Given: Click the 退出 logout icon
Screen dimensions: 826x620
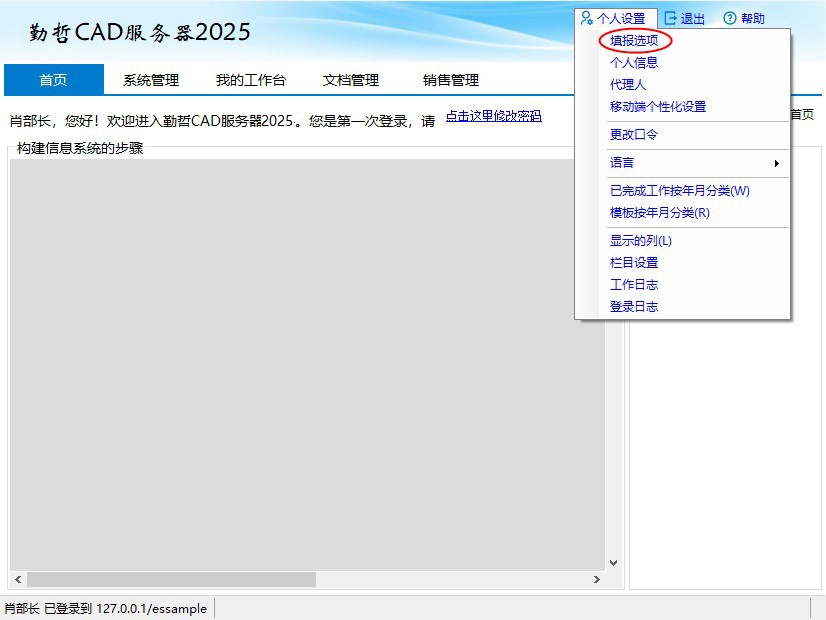Looking at the screenshot, I should tap(671, 18).
